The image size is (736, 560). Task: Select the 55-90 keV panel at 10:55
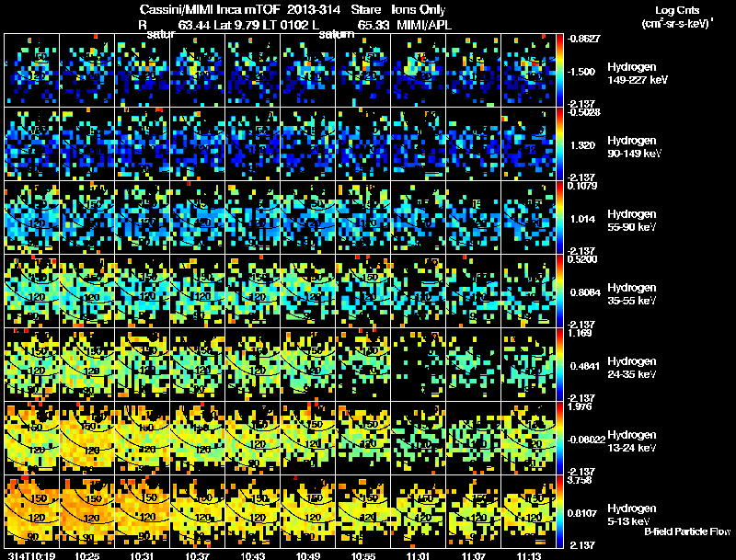pos(362,218)
